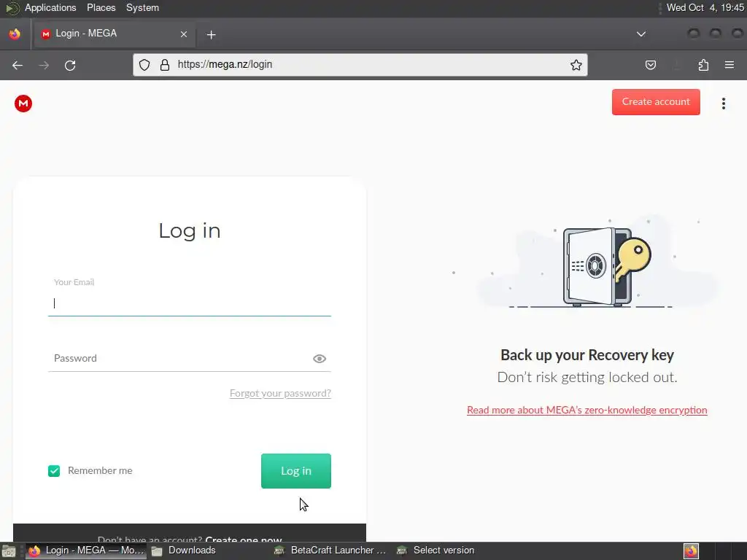
Task: Read more about MEGA's zero-knowledge encryption
Action: [x=587, y=410]
